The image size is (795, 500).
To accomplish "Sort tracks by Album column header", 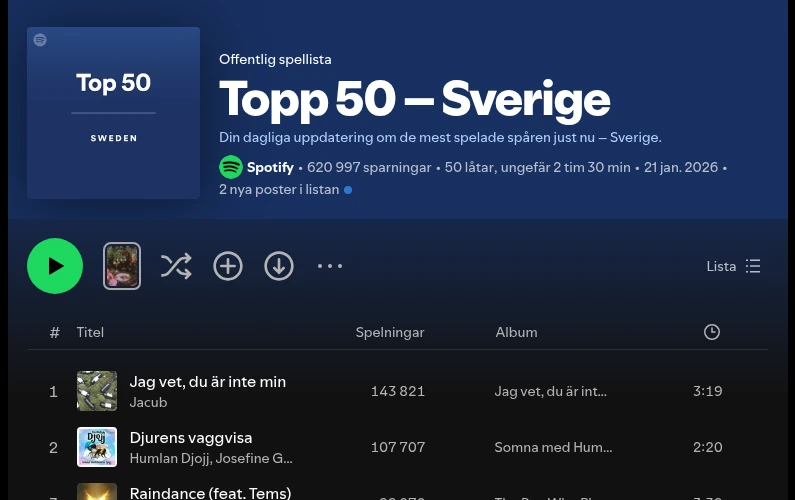I will click(516, 332).
